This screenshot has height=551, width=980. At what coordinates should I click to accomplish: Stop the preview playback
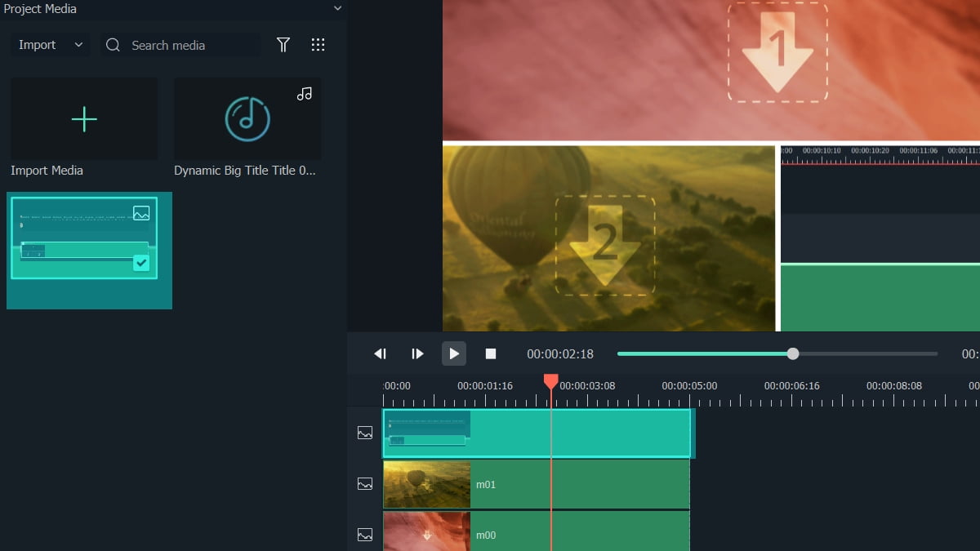pos(491,353)
